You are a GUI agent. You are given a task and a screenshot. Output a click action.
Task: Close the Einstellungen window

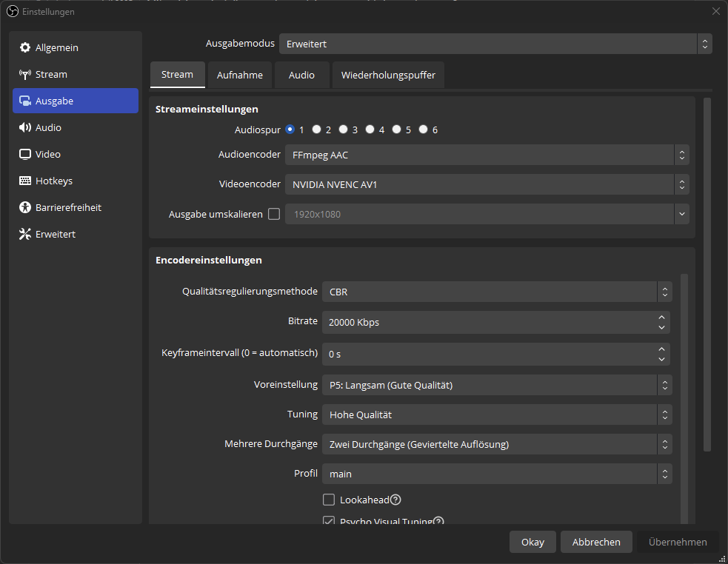[716, 11]
